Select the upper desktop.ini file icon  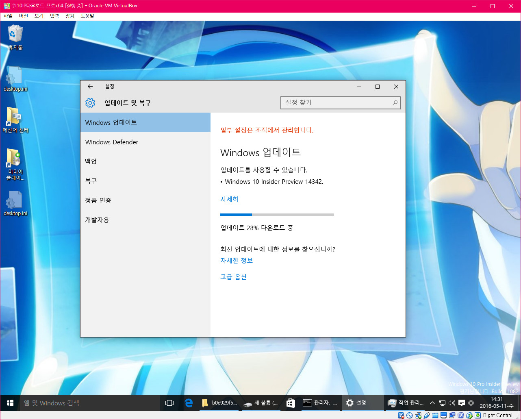click(15, 79)
